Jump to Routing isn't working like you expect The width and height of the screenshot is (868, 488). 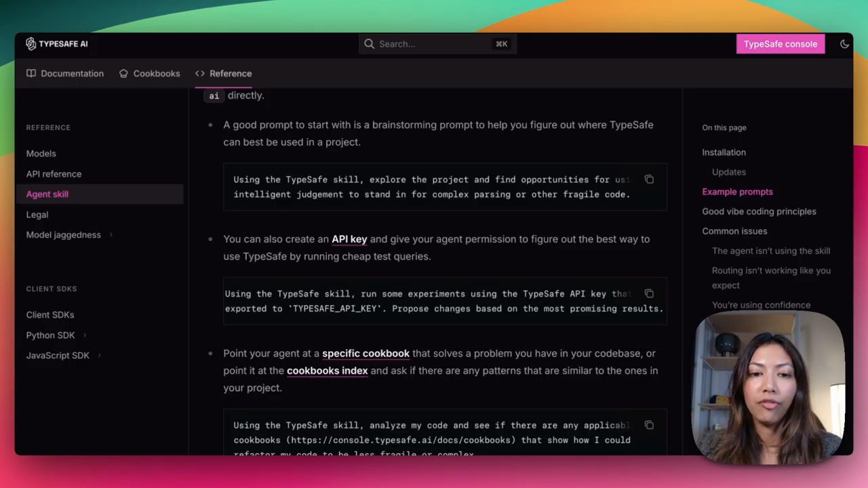pyautogui.click(x=771, y=278)
